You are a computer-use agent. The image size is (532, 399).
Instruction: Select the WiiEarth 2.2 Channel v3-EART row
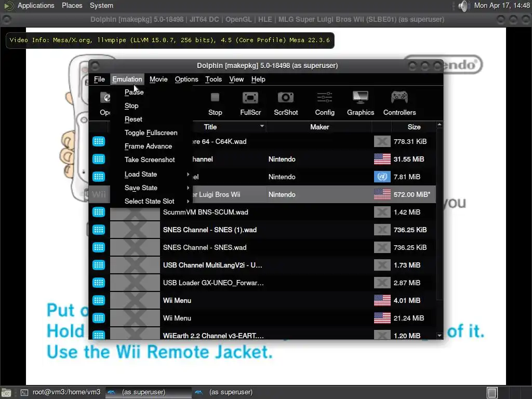[x=262, y=335]
